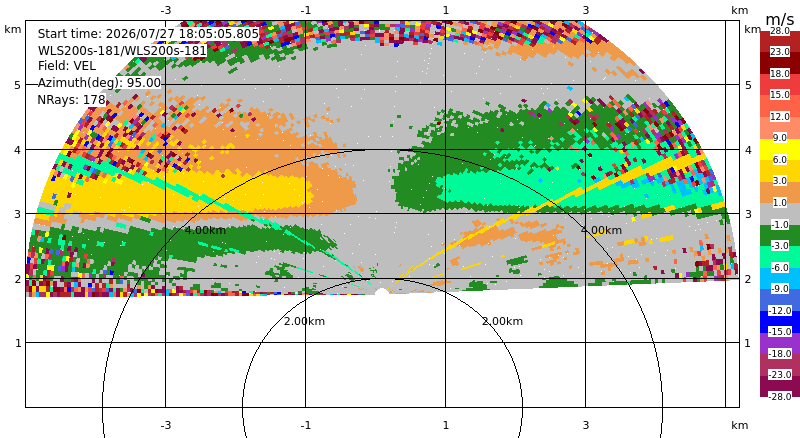Click the m/s colorbar units title
Screen dimensions: 800x438
pos(780,19)
